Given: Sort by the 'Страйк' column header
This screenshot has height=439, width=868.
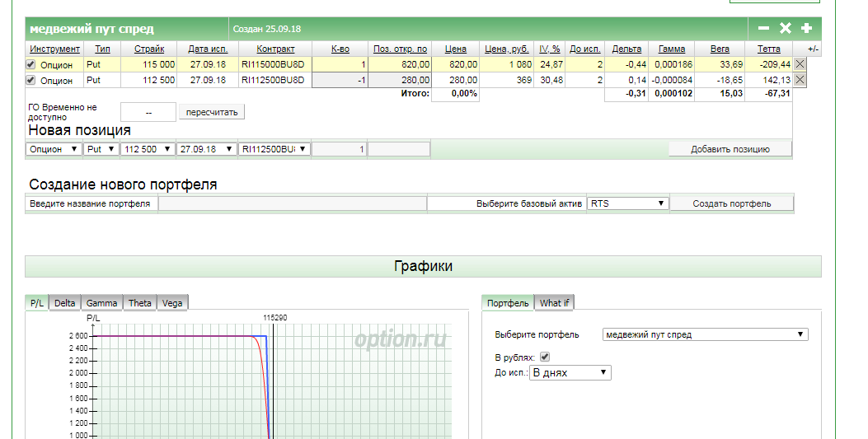Looking at the screenshot, I should (149, 49).
